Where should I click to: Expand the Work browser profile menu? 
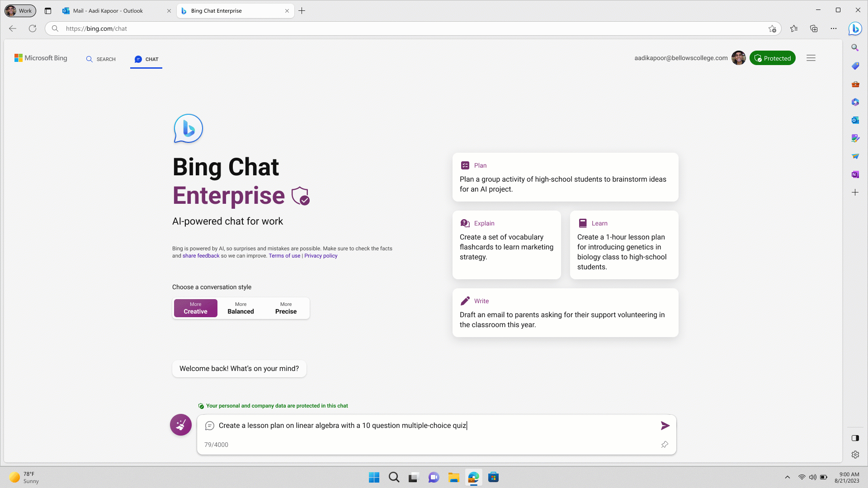(x=20, y=10)
